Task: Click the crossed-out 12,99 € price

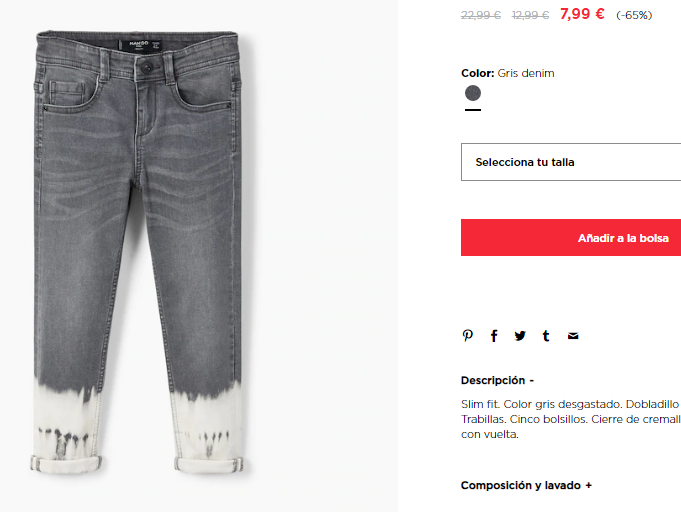Action: tap(530, 15)
